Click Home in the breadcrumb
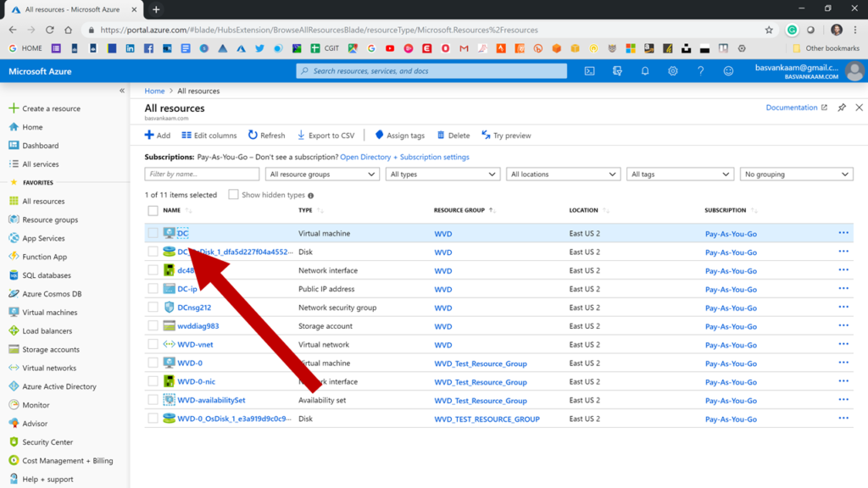 click(x=154, y=91)
